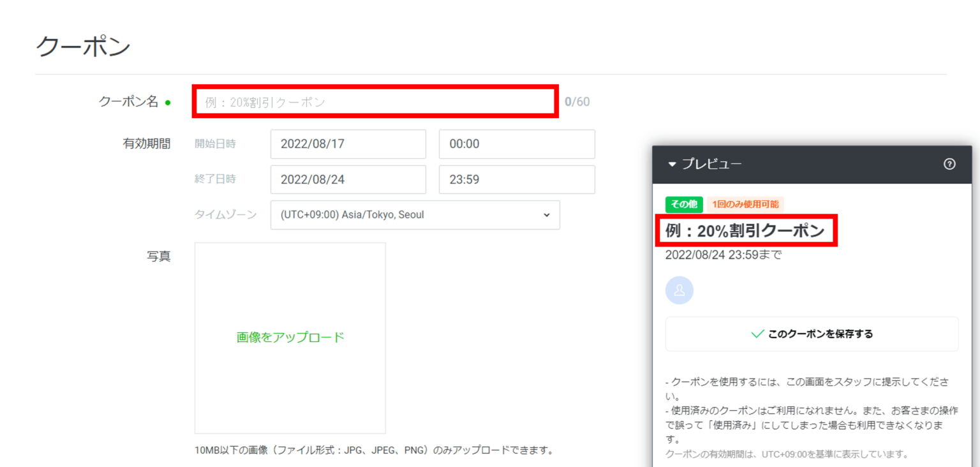Click the 終了日時 date field showing 2022/08/24
The height and width of the screenshot is (467, 980).
click(348, 179)
